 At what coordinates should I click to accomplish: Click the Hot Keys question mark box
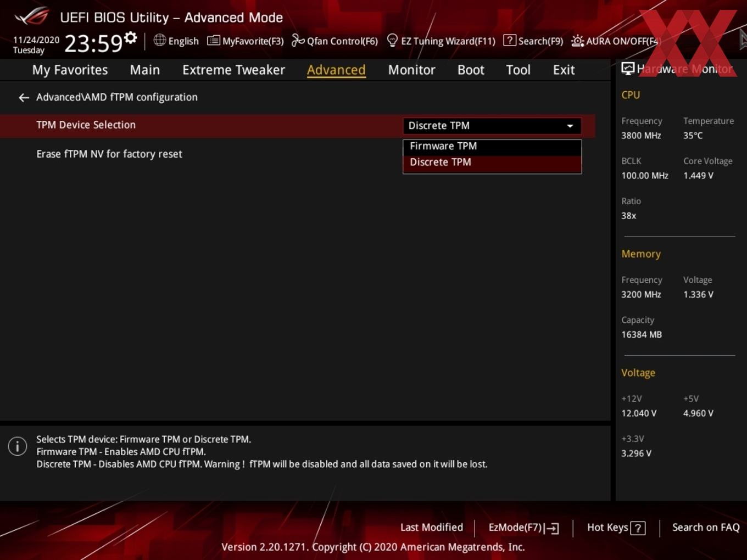(x=638, y=528)
